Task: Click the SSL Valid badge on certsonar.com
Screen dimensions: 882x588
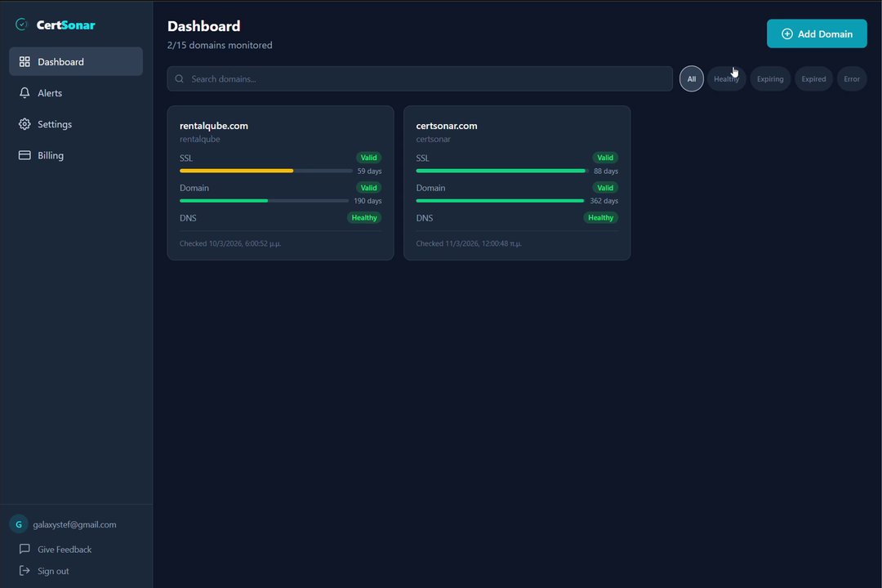Action: 605,158
